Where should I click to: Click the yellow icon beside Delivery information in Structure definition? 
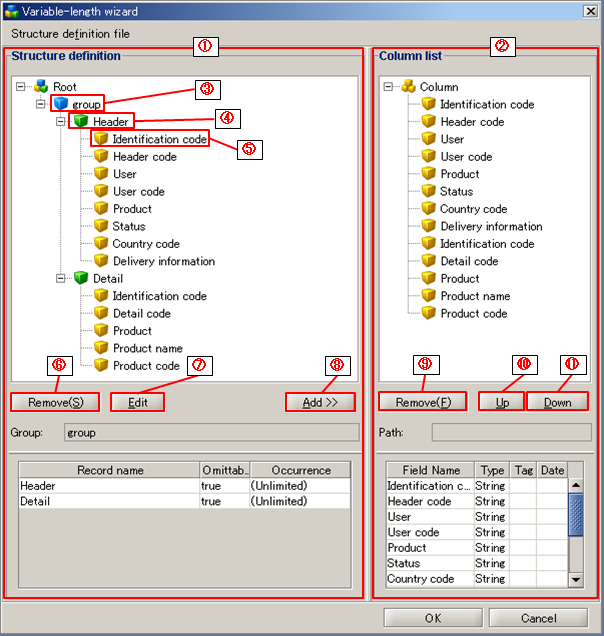pos(100,261)
